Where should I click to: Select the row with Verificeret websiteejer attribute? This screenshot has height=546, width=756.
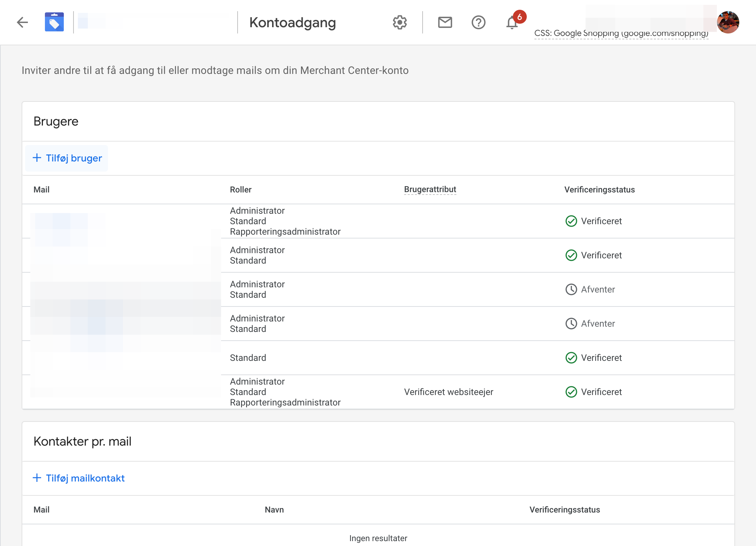pyautogui.click(x=378, y=392)
